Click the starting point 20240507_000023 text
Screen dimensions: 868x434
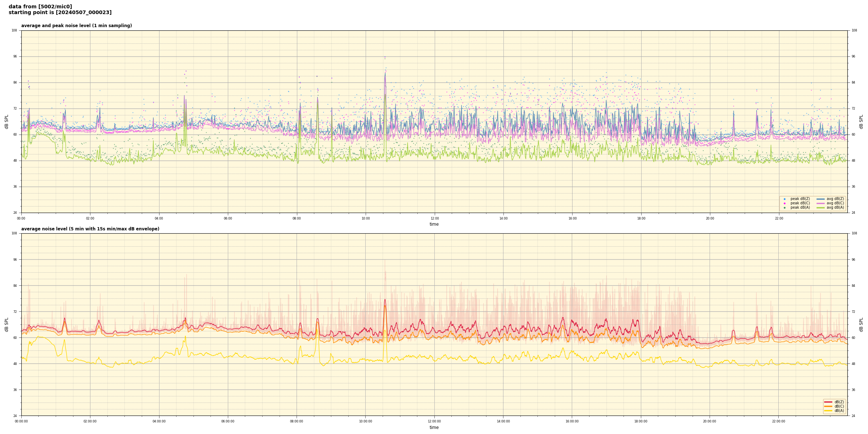point(60,13)
